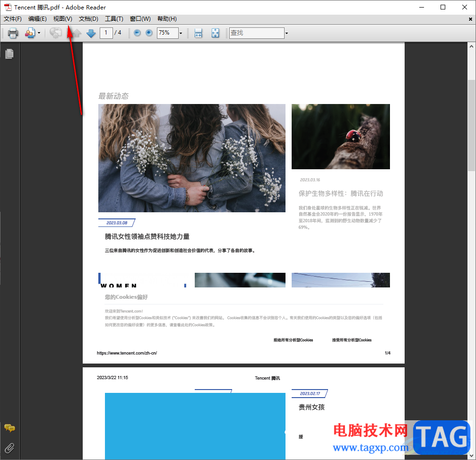Click the 2023.03.16 date text
Screen dimensions: 476x460
(x=310, y=180)
